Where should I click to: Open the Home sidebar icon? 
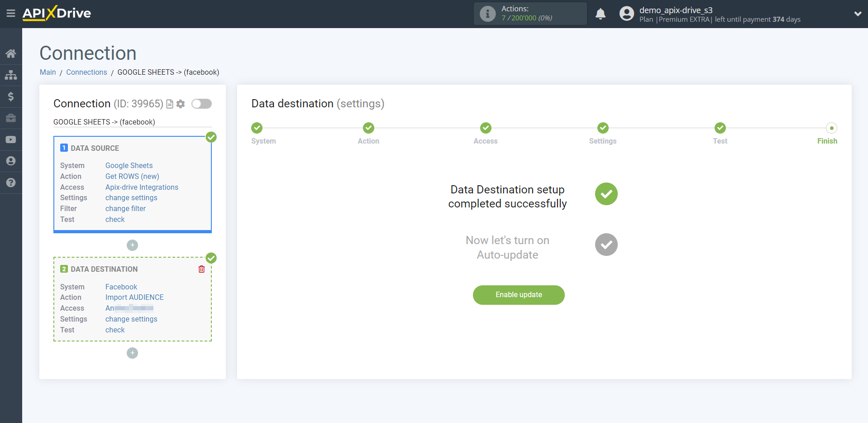[11, 53]
